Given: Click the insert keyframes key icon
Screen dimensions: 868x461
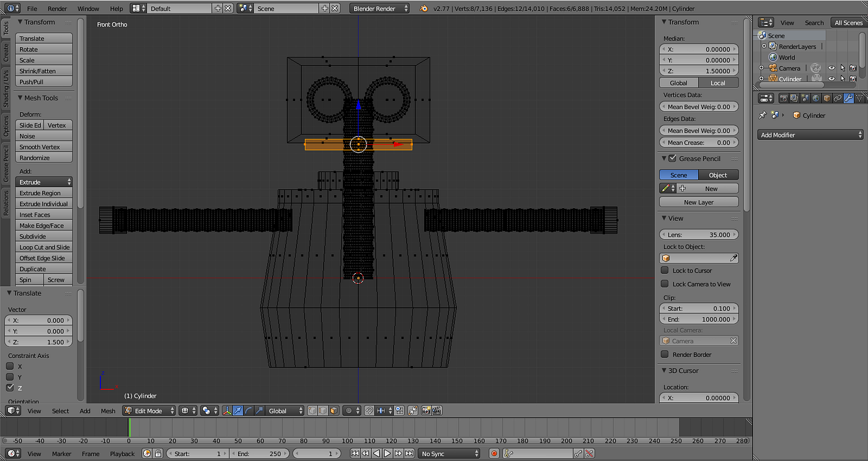Looking at the screenshot, I should [x=578, y=454].
